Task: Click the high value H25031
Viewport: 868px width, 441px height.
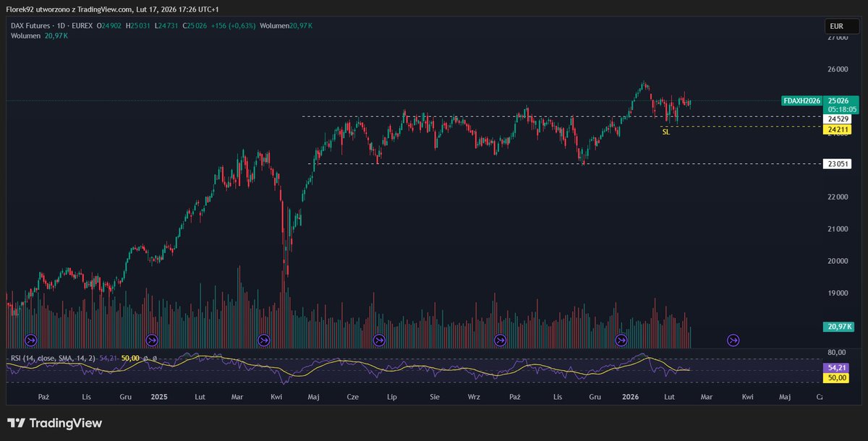Action: [x=137, y=26]
